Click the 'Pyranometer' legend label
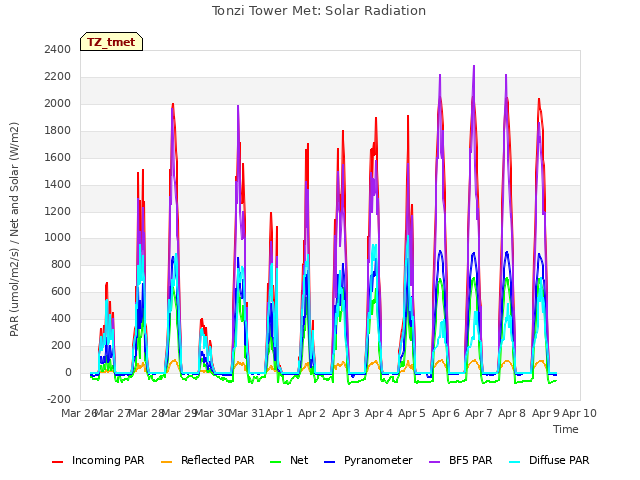This screenshot has height=480, width=640. coord(378,460)
